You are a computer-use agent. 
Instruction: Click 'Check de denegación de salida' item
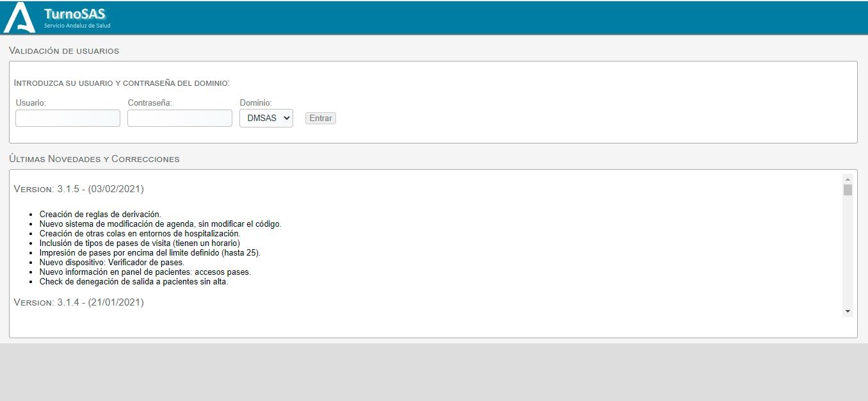[x=134, y=281]
